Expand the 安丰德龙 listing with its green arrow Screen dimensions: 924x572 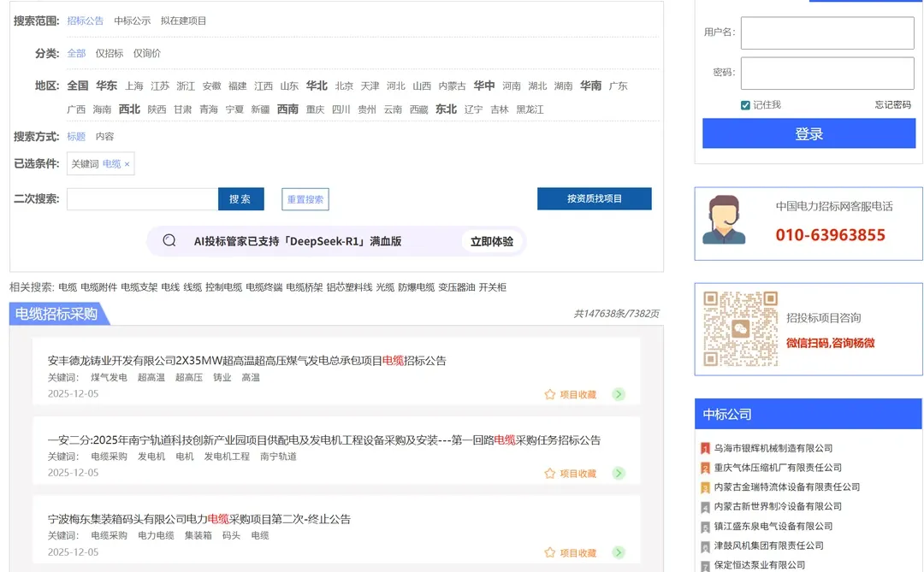click(619, 394)
